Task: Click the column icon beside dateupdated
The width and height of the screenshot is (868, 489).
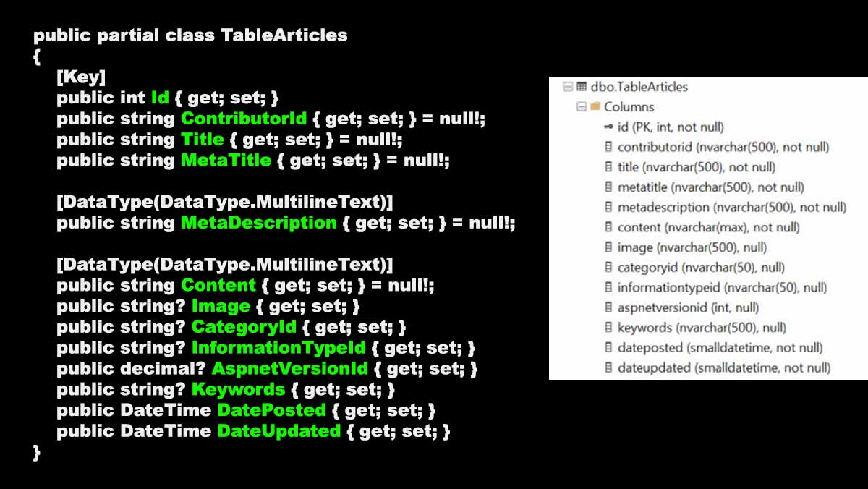Action: [x=608, y=367]
